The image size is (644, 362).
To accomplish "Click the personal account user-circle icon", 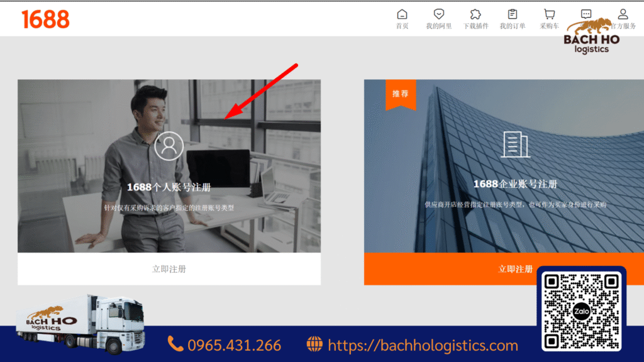I will tap(169, 146).
